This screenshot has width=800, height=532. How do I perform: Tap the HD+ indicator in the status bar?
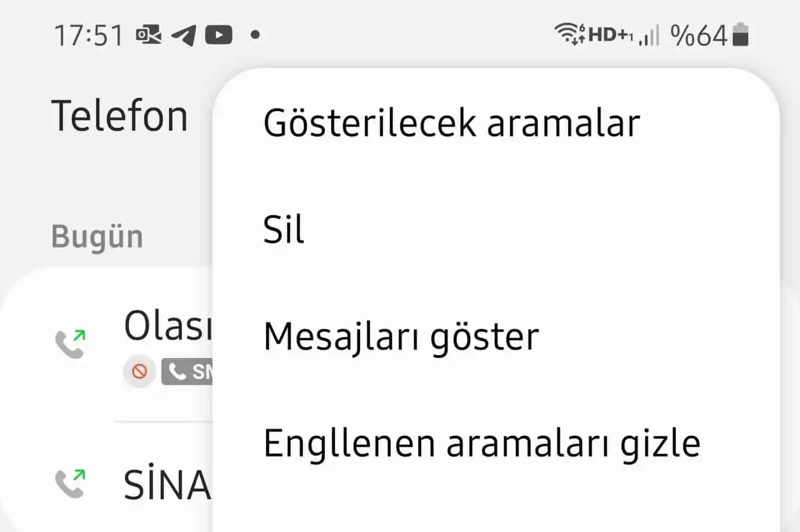pos(610,34)
